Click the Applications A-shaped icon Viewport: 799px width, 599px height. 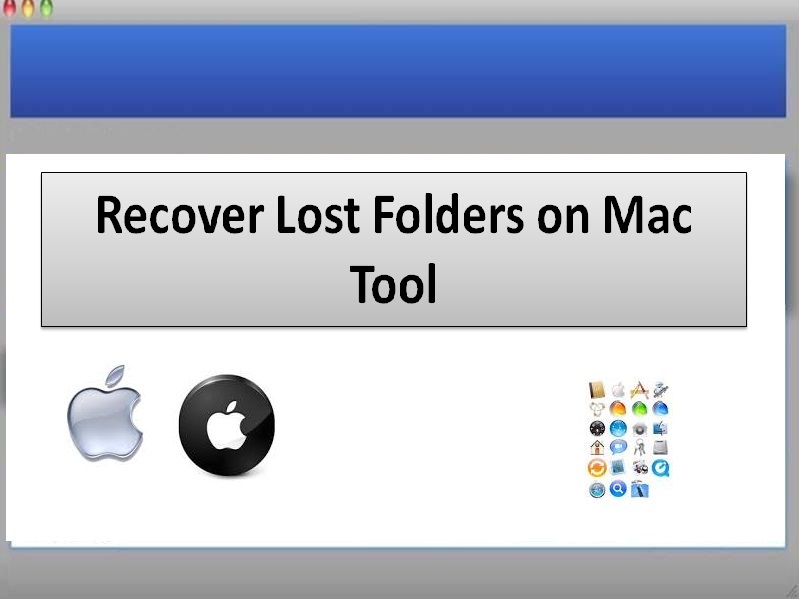click(640, 390)
